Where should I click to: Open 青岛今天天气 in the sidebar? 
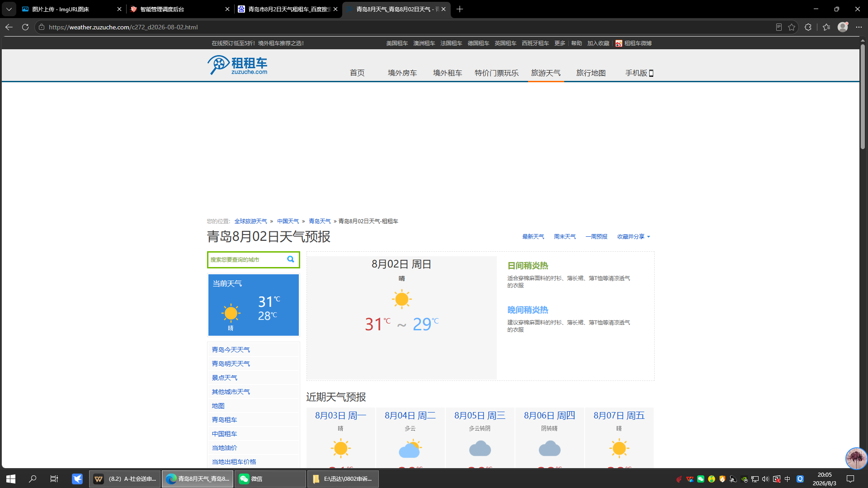tap(231, 350)
